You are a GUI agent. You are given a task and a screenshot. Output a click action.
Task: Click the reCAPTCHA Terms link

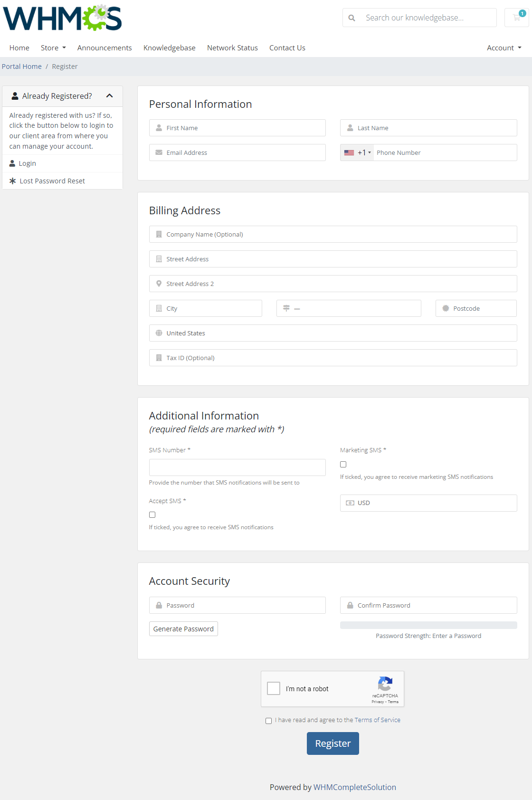click(393, 702)
